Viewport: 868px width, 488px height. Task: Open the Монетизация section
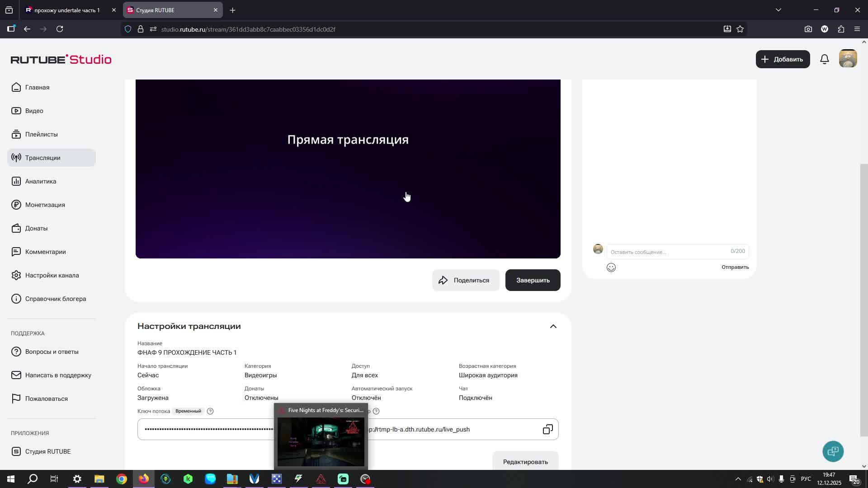point(45,205)
